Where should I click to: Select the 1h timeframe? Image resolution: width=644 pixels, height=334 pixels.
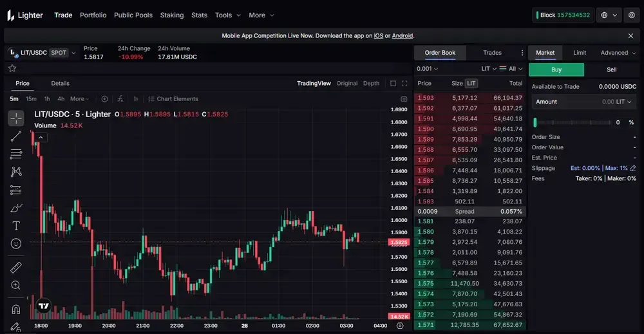coord(47,99)
